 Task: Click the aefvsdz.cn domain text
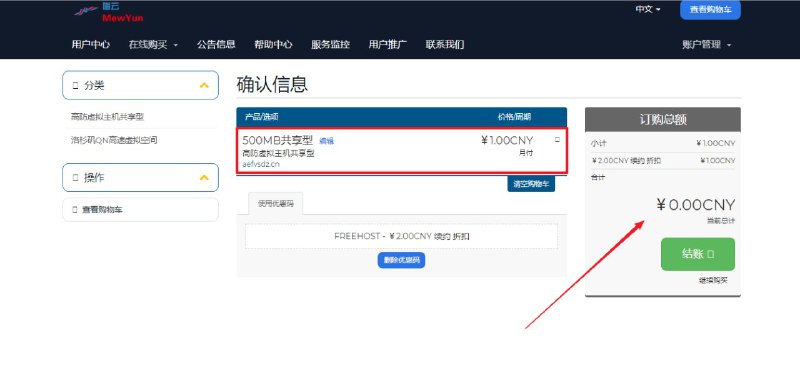point(261,164)
